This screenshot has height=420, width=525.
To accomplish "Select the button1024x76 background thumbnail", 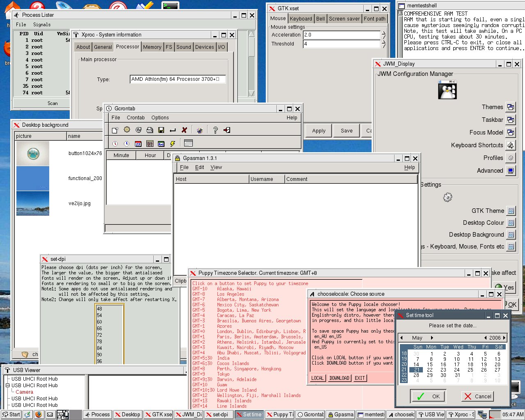I will 33,153.
